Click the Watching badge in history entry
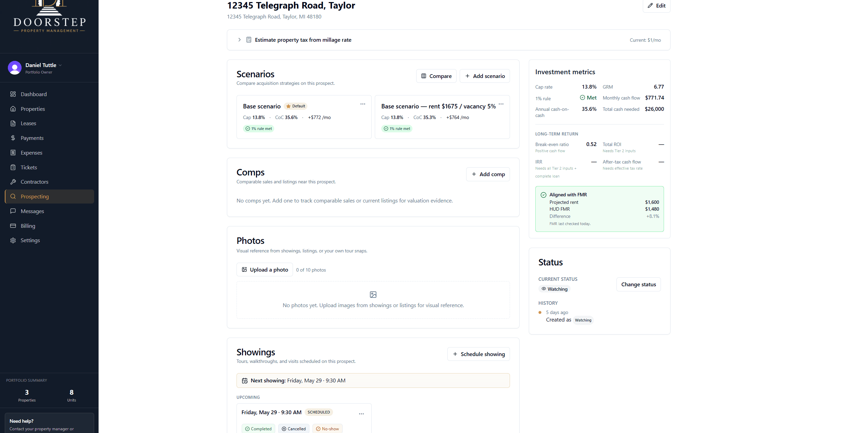Image resolution: width=868 pixels, height=433 pixels. (x=583, y=320)
